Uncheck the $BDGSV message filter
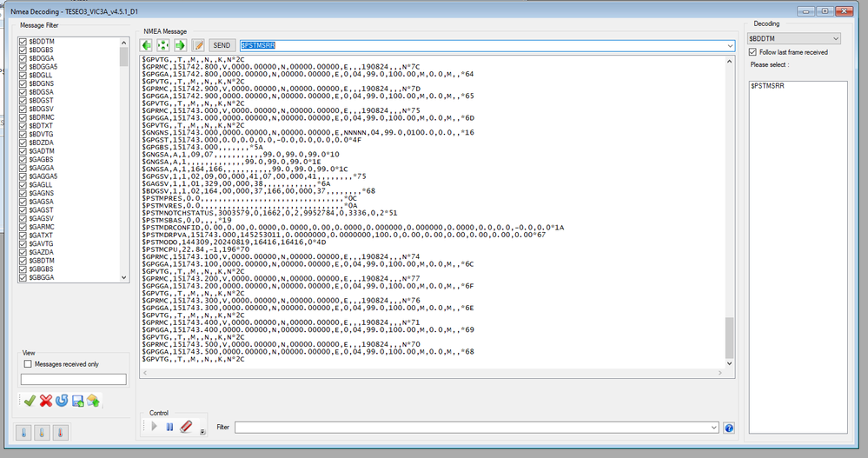Viewport: 868px width, 458px height. (x=23, y=110)
